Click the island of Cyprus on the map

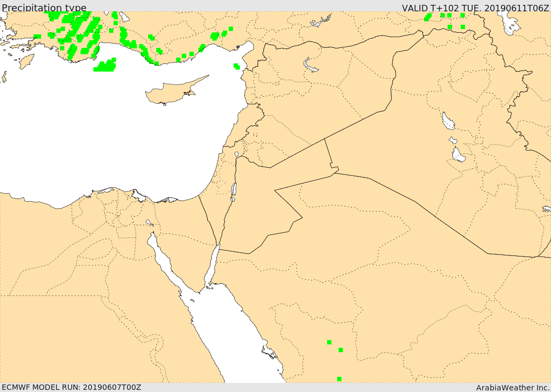(x=172, y=92)
